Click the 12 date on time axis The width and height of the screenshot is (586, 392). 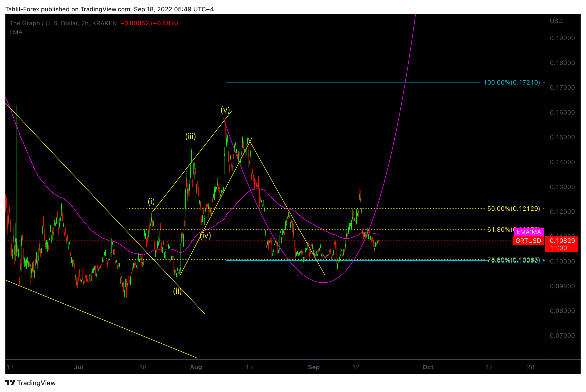[x=356, y=367]
